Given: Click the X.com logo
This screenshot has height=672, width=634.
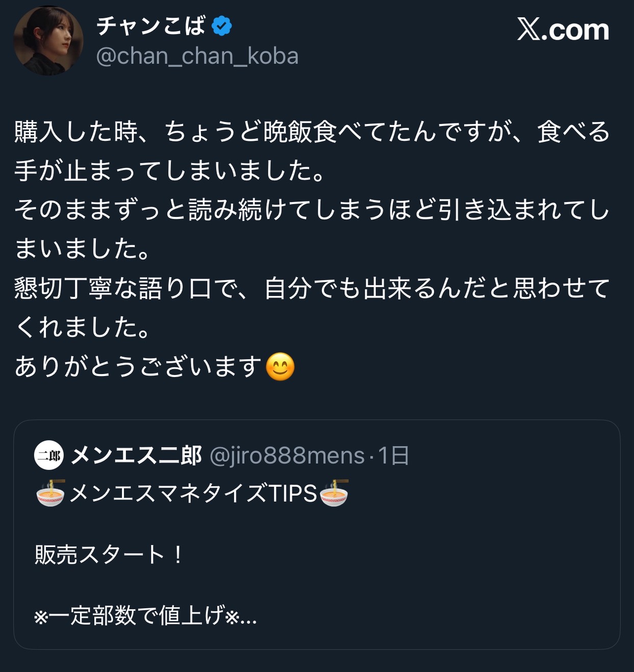Looking at the screenshot, I should click(x=563, y=30).
